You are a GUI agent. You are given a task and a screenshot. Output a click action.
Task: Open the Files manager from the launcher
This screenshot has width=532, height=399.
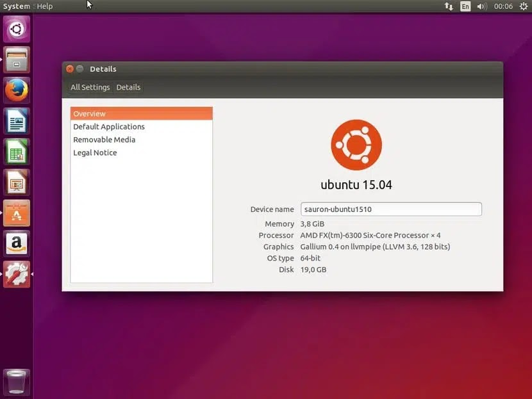pos(17,60)
